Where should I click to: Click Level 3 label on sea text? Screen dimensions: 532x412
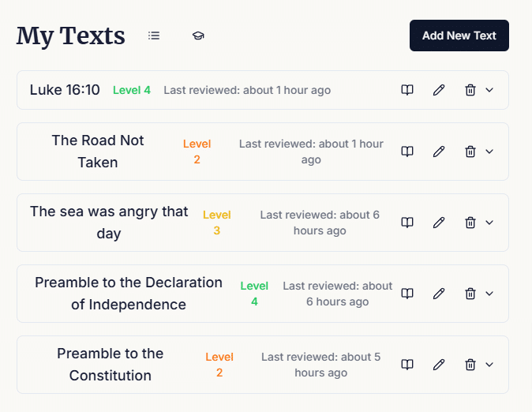217,223
